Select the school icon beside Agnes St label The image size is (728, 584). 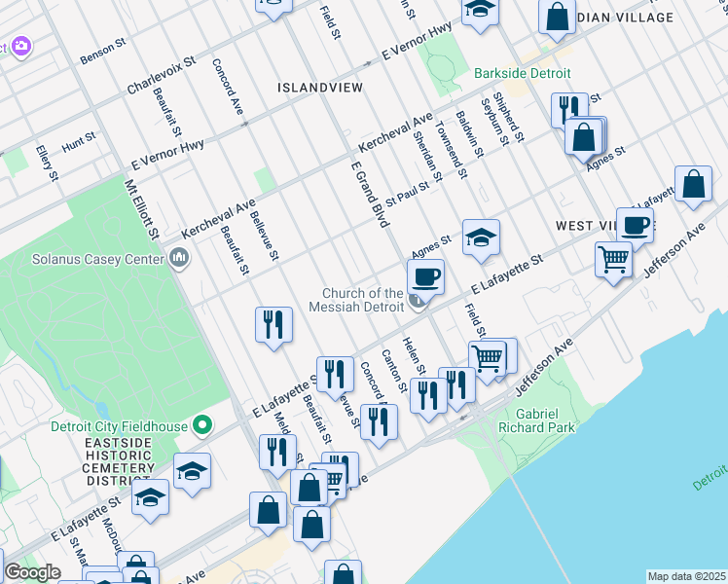tap(480, 237)
